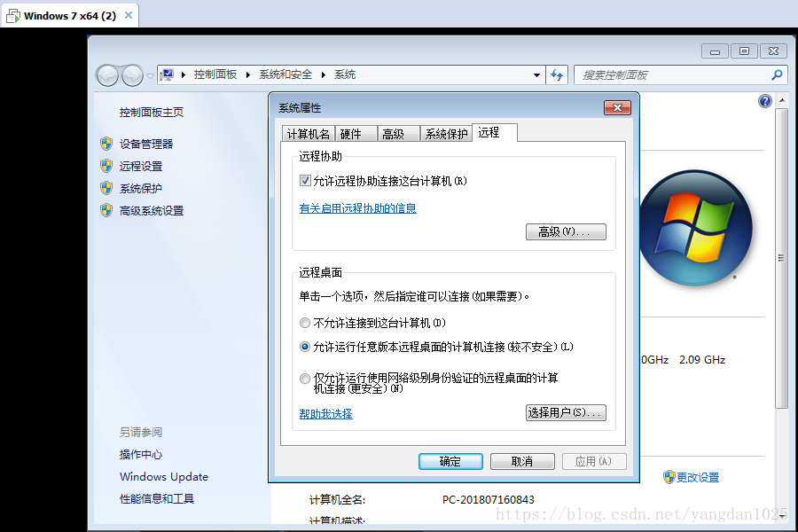Click the refresh arrows icon in address bar
The height and width of the screenshot is (532, 798).
point(557,74)
